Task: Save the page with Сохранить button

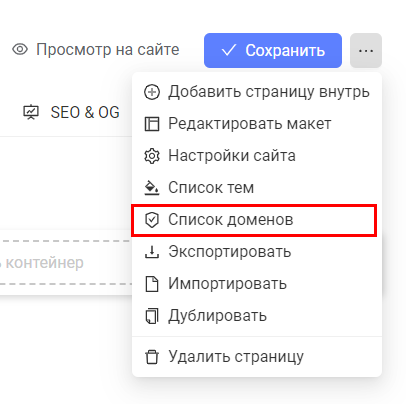Action: pos(273,50)
